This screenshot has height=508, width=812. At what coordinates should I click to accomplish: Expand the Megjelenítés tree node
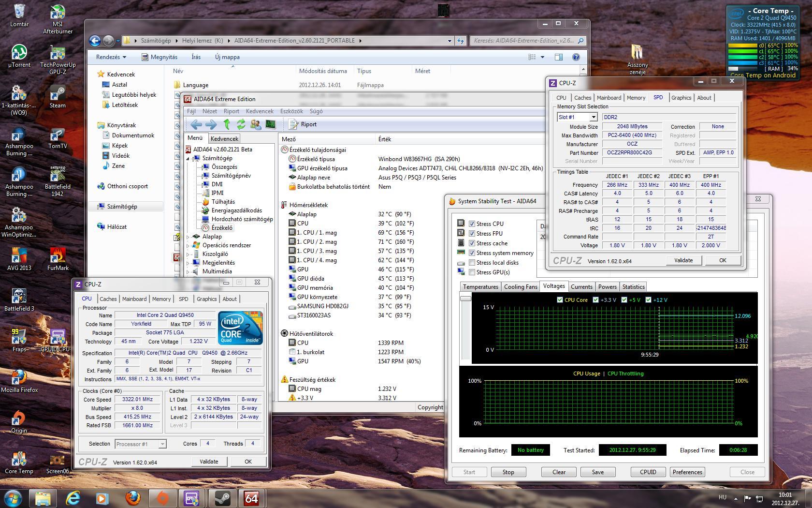pos(188,263)
